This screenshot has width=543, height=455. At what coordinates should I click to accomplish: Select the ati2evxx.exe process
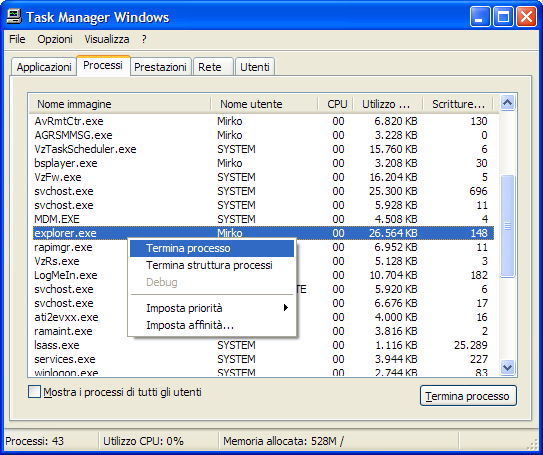pyautogui.click(x=66, y=317)
